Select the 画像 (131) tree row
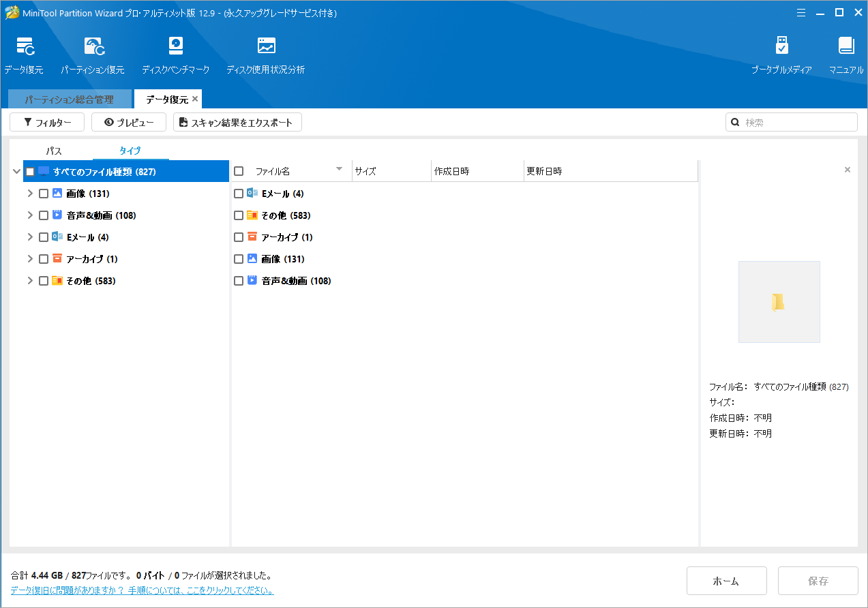The width and height of the screenshot is (868, 608). click(126, 194)
